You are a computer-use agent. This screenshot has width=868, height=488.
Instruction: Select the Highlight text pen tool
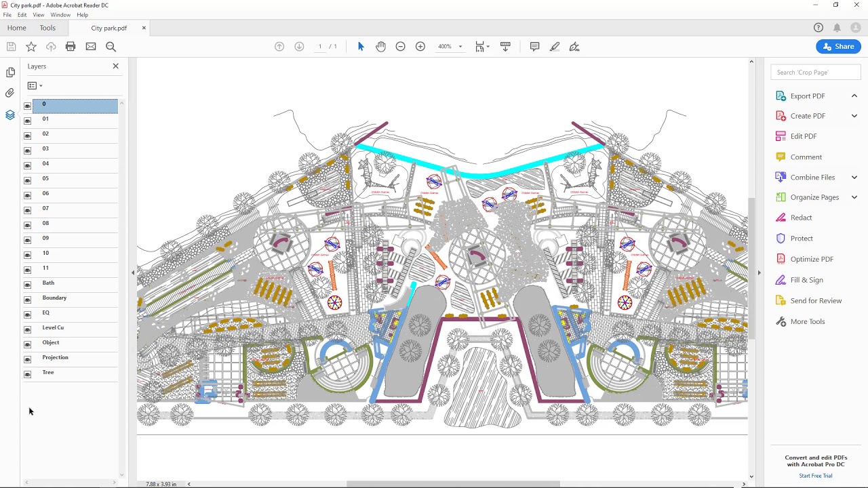click(x=555, y=47)
